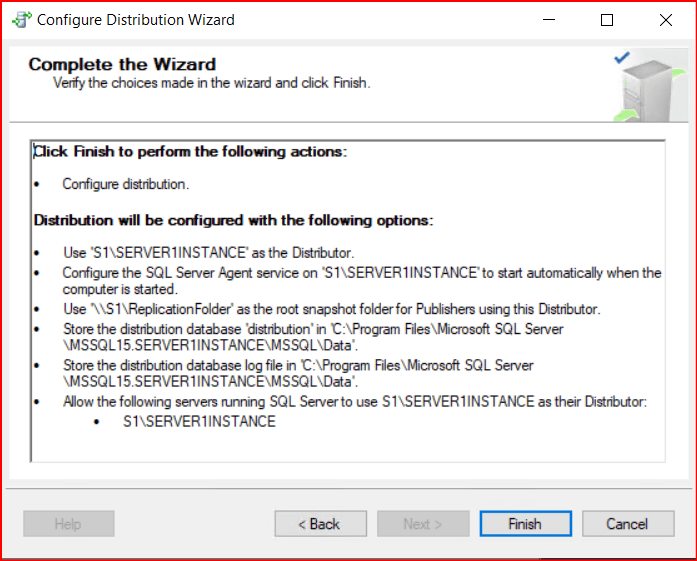
Task: Click the 'Distribution will be configured' heading
Action: coord(232,220)
